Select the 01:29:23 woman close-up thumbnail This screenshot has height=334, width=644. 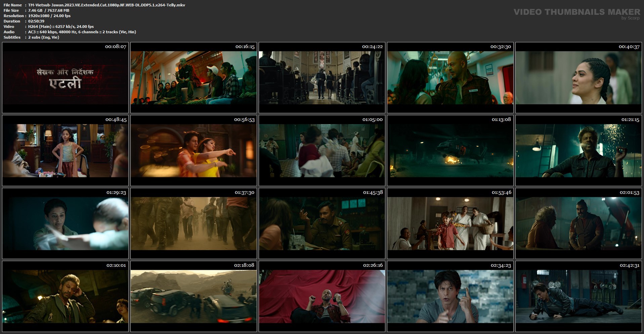coord(65,223)
